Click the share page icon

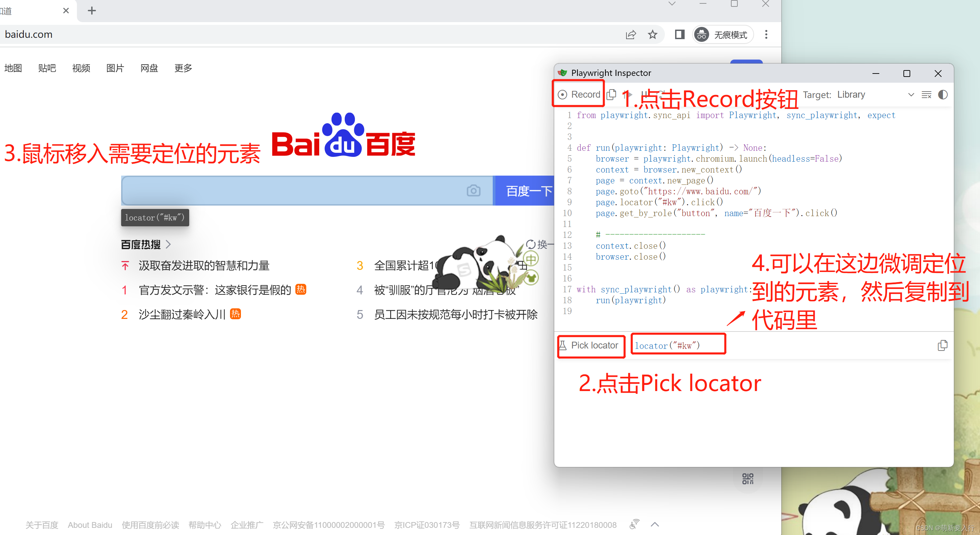(x=631, y=35)
